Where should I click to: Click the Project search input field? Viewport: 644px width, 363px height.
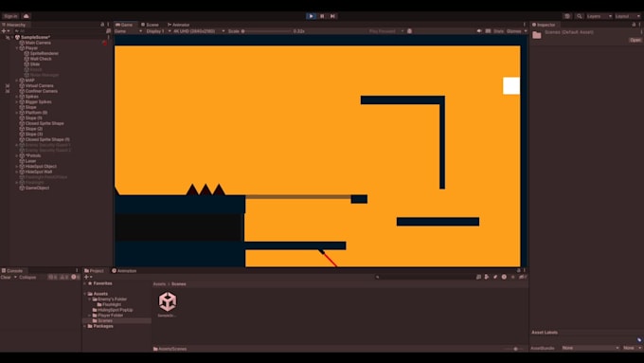[x=424, y=277]
